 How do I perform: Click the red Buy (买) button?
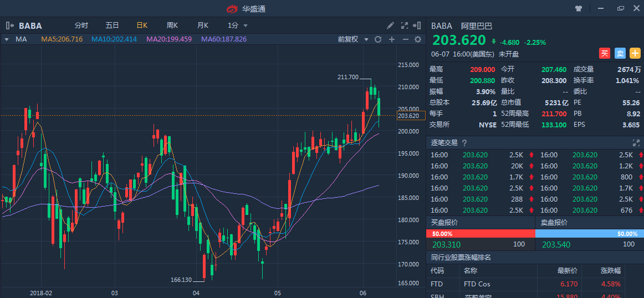[604, 53]
